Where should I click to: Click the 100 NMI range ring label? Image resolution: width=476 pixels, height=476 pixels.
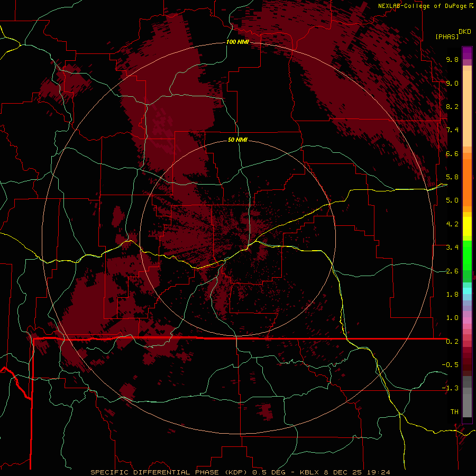click(237, 42)
